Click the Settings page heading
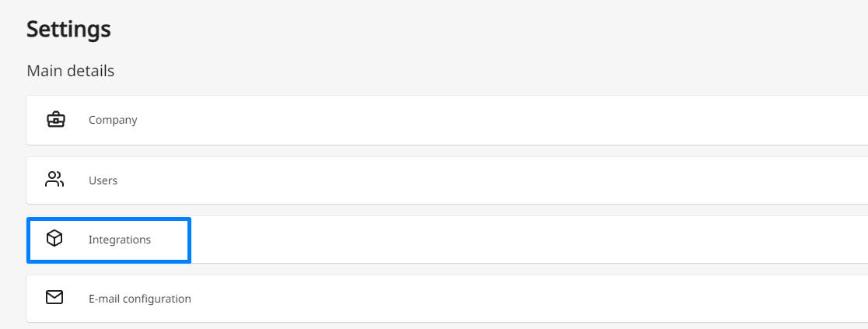Screen dimensions: 868x329 click(68, 29)
